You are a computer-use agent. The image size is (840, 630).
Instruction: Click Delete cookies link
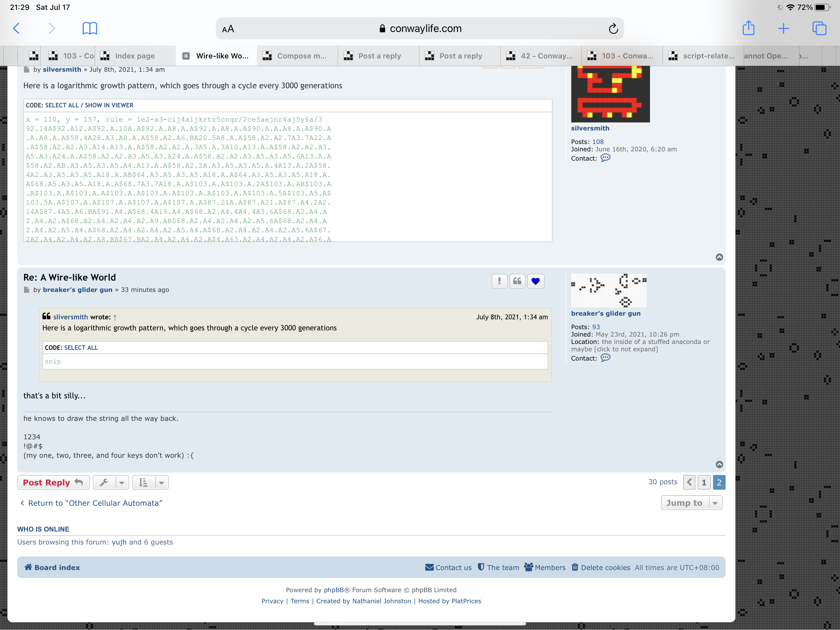click(x=601, y=567)
